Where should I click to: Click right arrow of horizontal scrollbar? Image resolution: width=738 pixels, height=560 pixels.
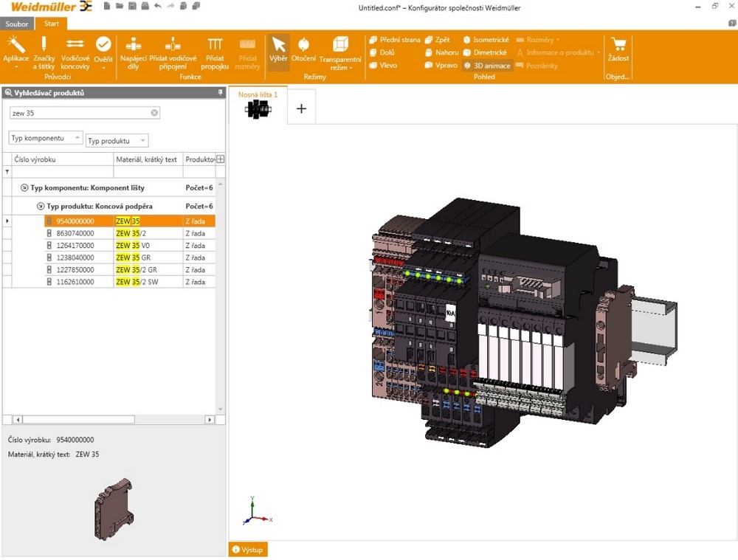pos(210,419)
